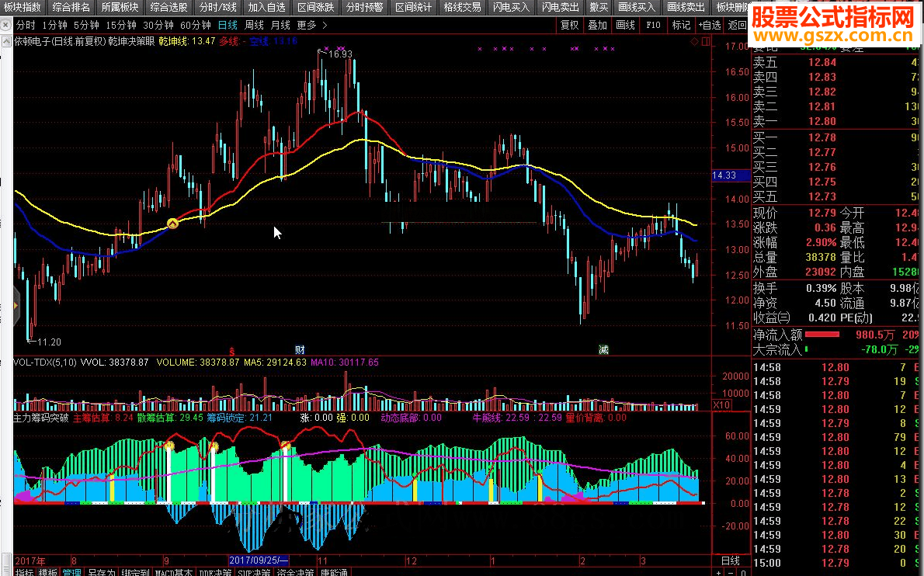Screen dimensions: 924x576
Task: Select SUP决策 indicator template
Action: tap(255, 572)
